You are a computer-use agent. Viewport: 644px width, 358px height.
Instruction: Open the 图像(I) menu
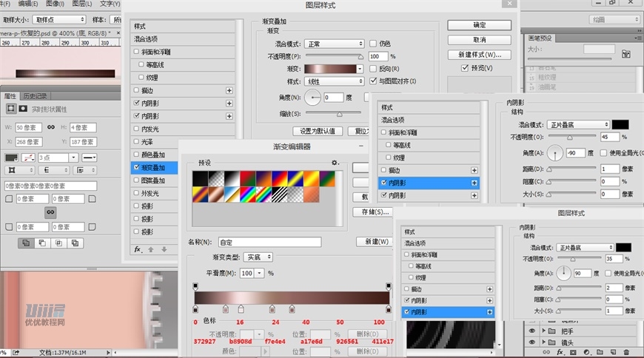click(x=55, y=4)
